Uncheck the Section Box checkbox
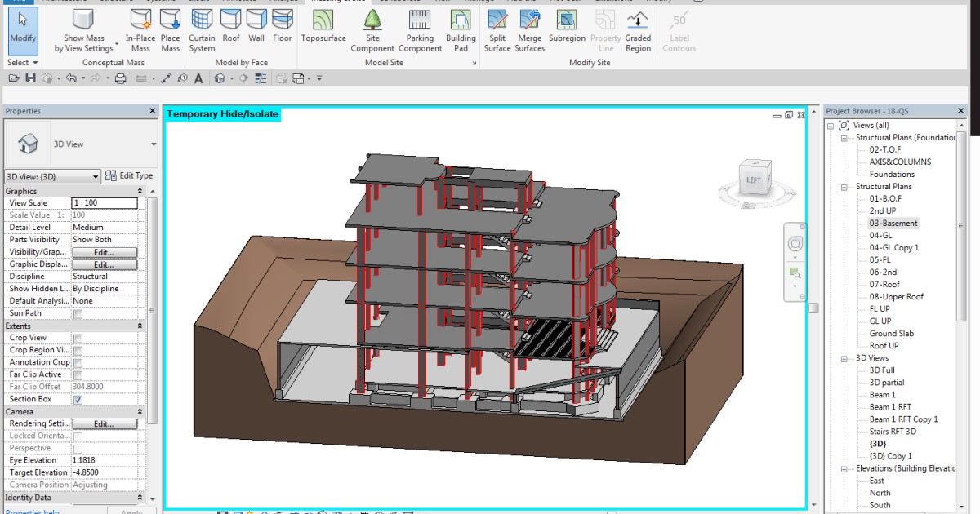Image resolution: width=980 pixels, height=514 pixels. (x=76, y=399)
